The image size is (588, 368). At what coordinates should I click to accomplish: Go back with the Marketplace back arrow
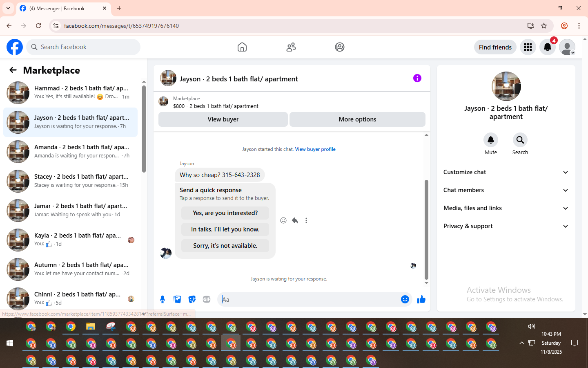coord(13,70)
